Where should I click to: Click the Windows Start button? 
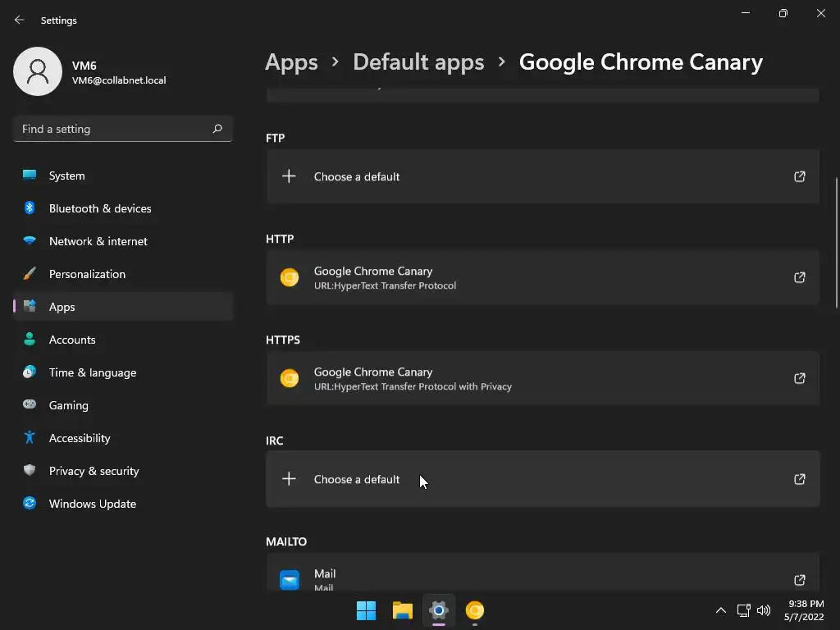[366, 610]
